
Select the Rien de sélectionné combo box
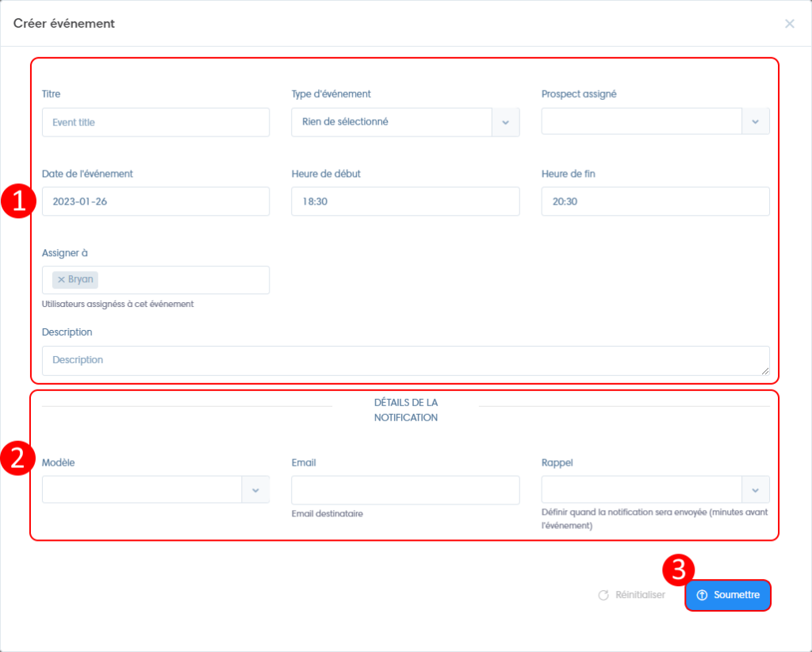point(392,122)
